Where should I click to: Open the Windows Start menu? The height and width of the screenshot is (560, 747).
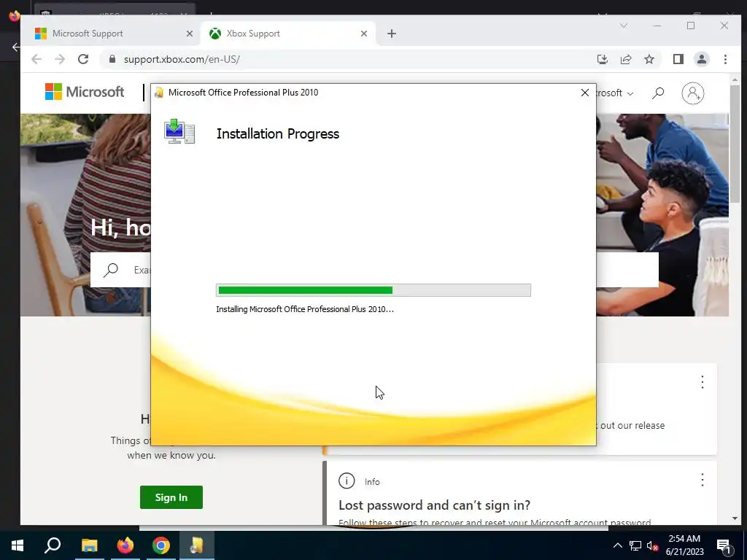pyautogui.click(x=18, y=545)
